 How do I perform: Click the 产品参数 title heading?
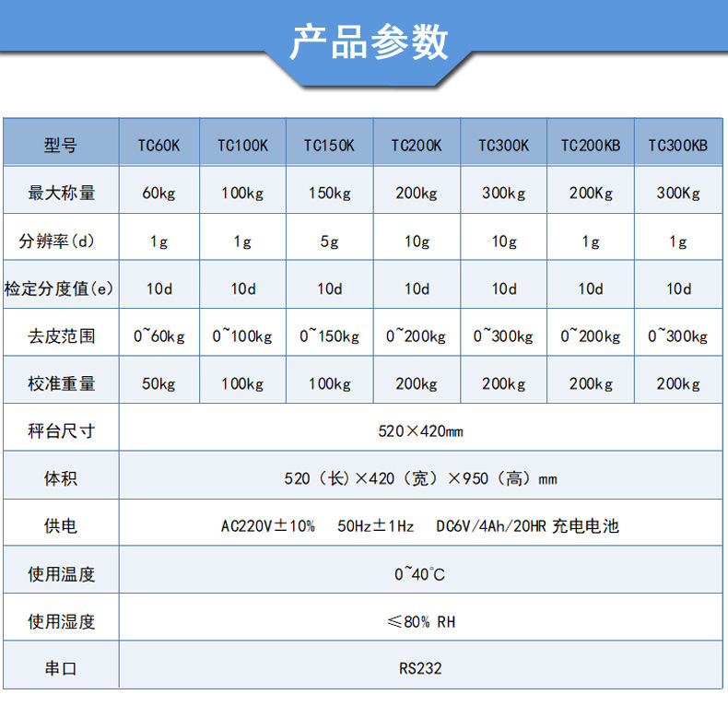(x=370, y=41)
